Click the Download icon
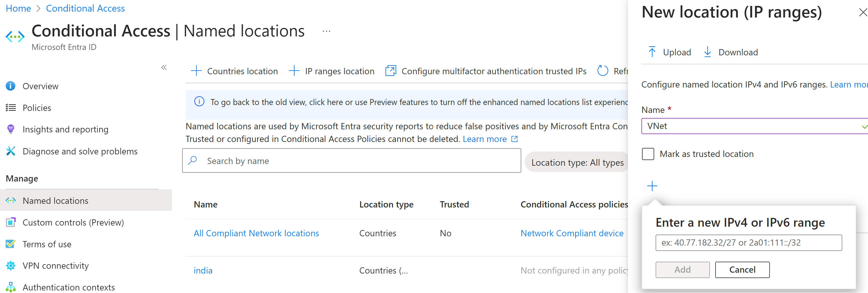Screen dimensions: 868x293 (x=708, y=52)
